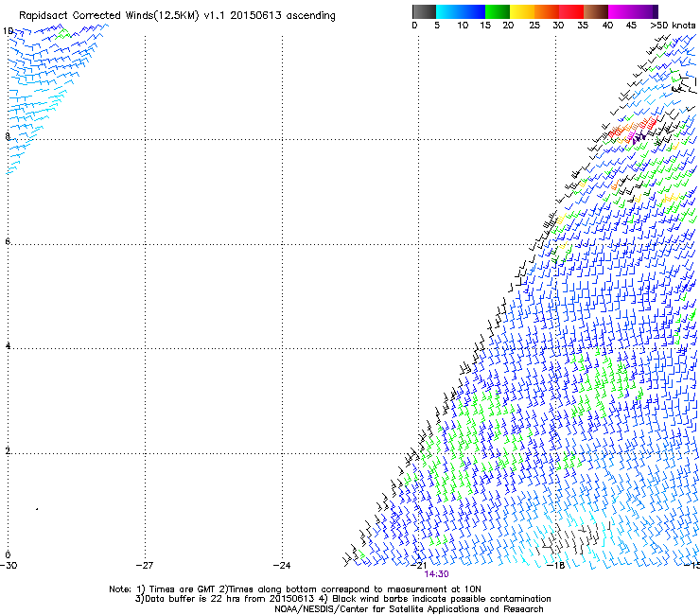The height and width of the screenshot is (615, 700).
Task: Click the '-30' longitude axis label
Action: pyautogui.click(x=9, y=566)
